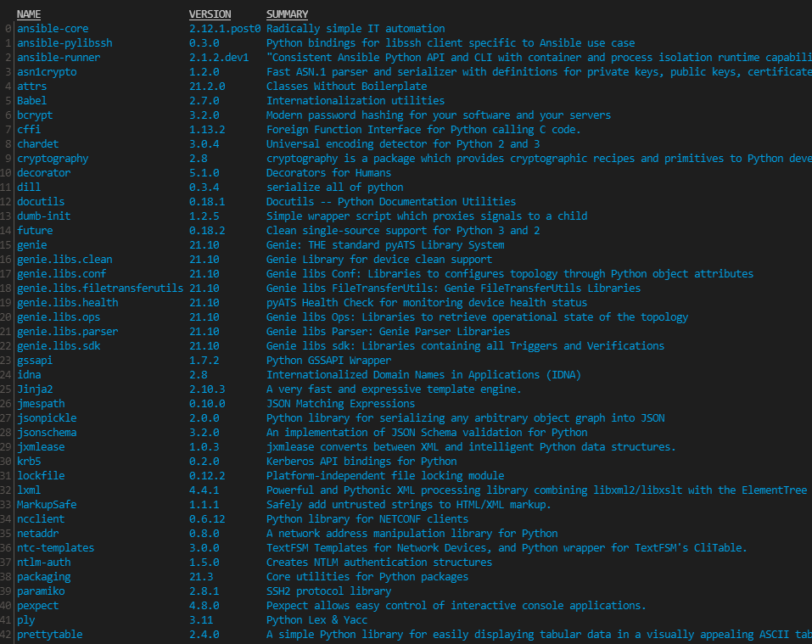812x644 pixels.
Task: Select 'SSH2 protocol library' summary
Action: click(328, 591)
